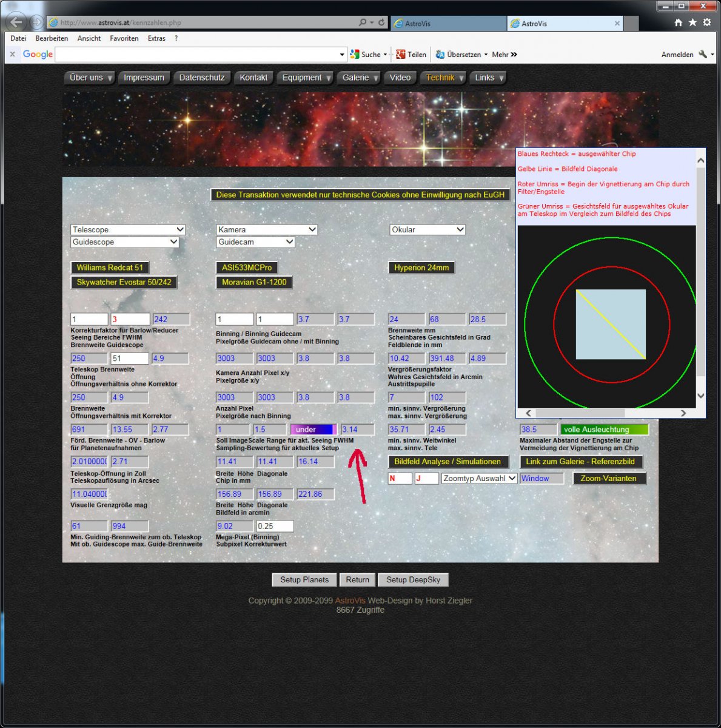Screen dimensions: 721x728
Task: Click the refresh icon in address bar
Action: click(x=381, y=22)
